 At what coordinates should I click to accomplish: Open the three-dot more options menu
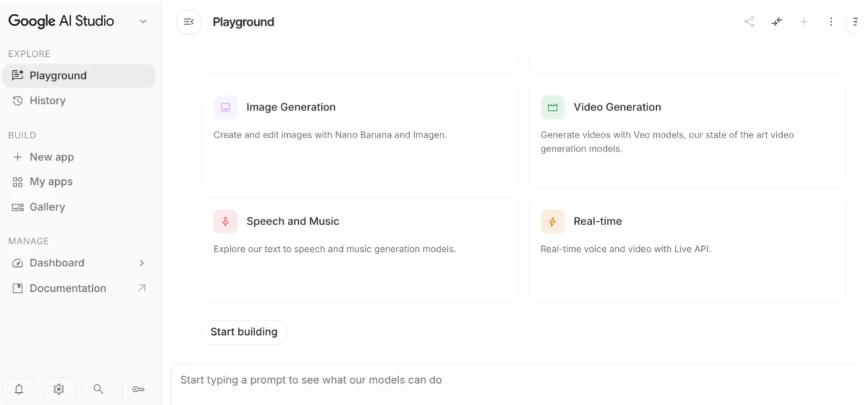(x=831, y=22)
